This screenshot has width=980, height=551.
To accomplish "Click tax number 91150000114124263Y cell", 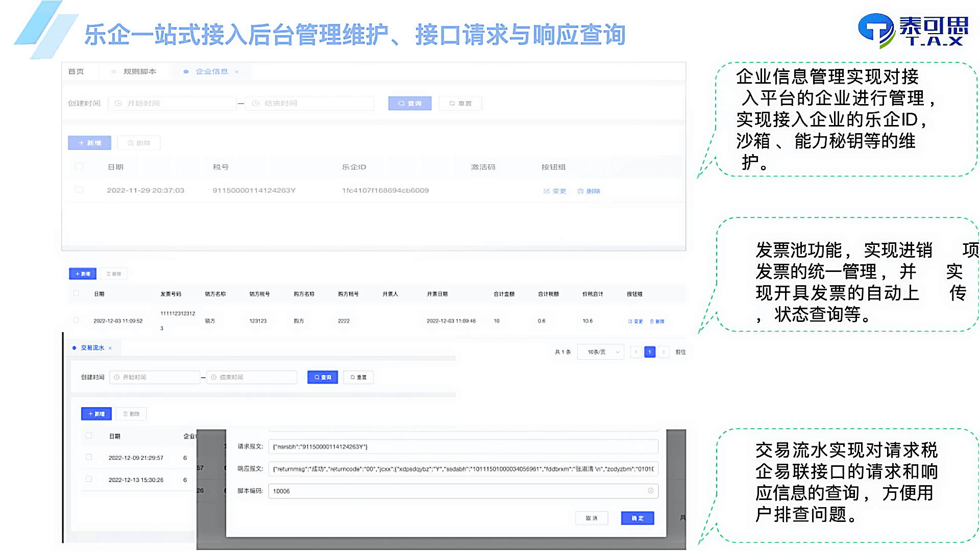I will point(254,190).
